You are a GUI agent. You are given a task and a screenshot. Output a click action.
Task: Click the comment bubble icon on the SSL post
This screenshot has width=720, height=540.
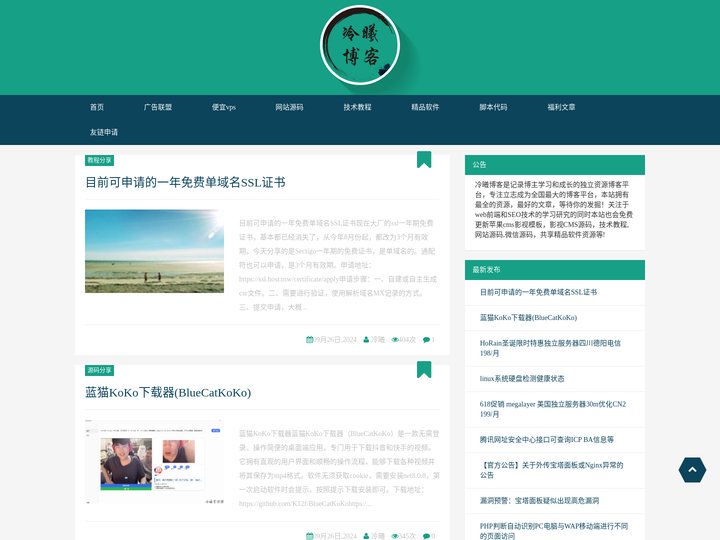pos(426,340)
